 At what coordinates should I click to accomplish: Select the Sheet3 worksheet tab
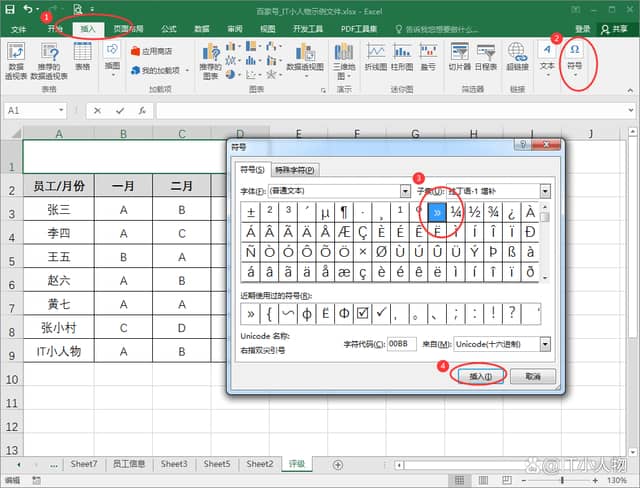pyautogui.click(x=174, y=464)
